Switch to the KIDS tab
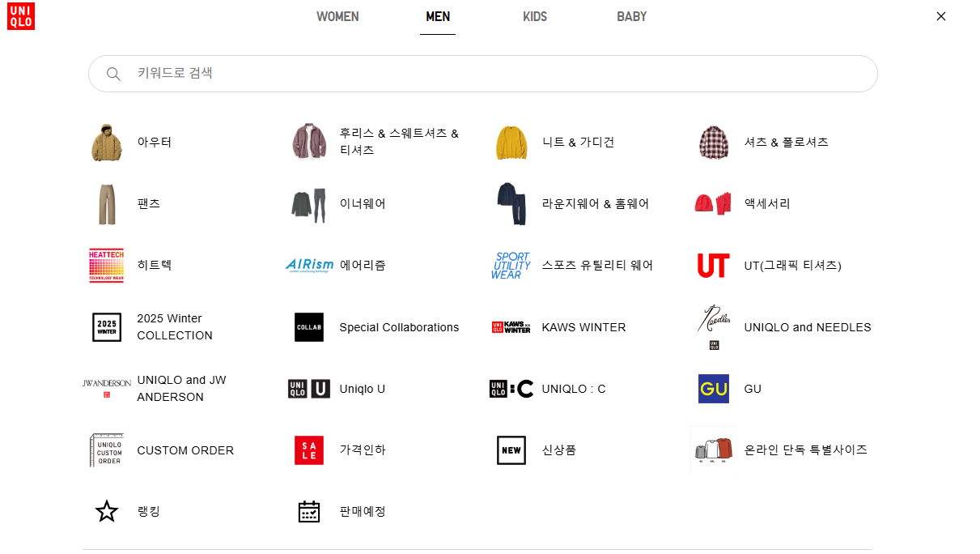The image size is (980, 554). pos(535,17)
